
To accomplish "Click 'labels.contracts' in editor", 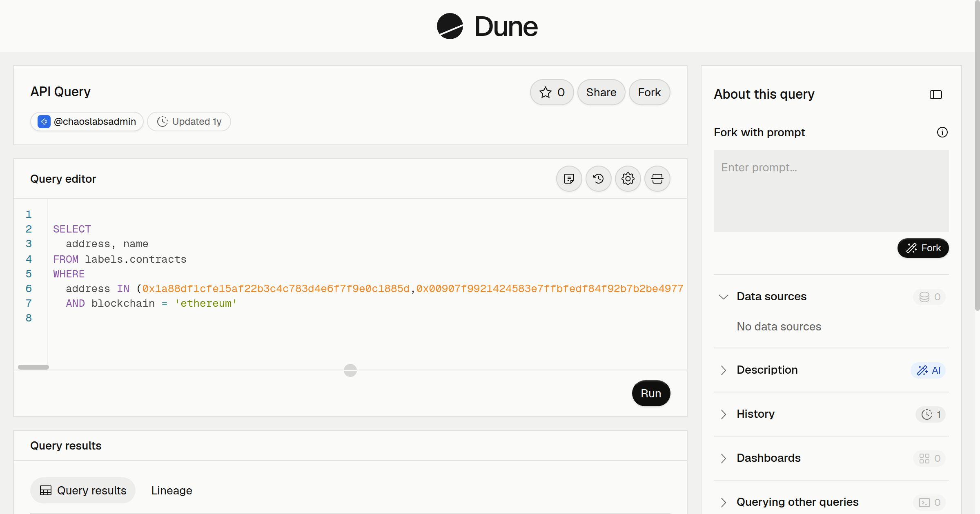I will click(136, 259).
